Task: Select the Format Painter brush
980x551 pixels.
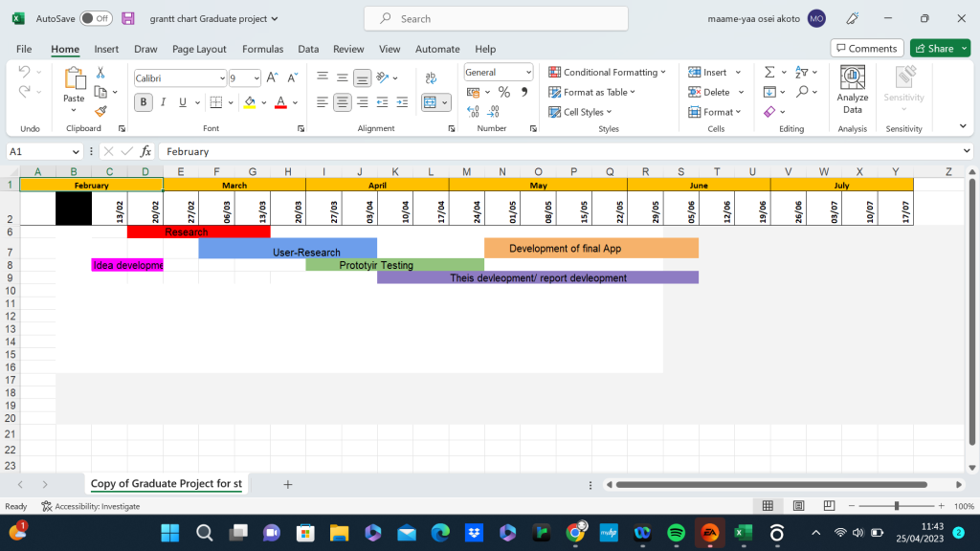Action: [100, 111]
